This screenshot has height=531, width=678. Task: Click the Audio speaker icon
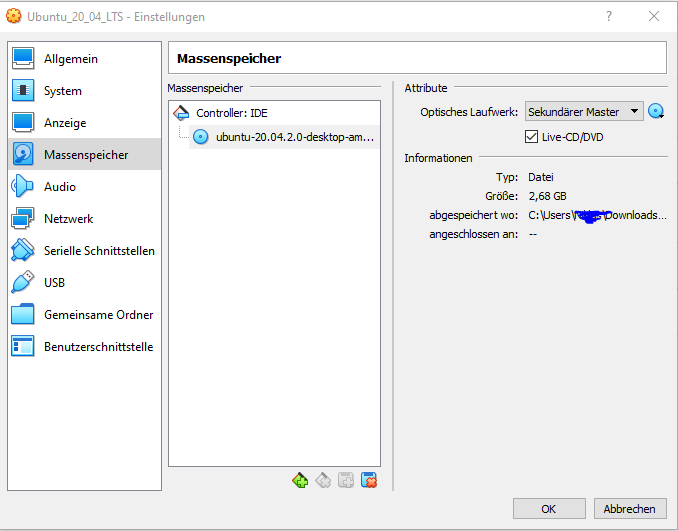(x=22, y=186)
